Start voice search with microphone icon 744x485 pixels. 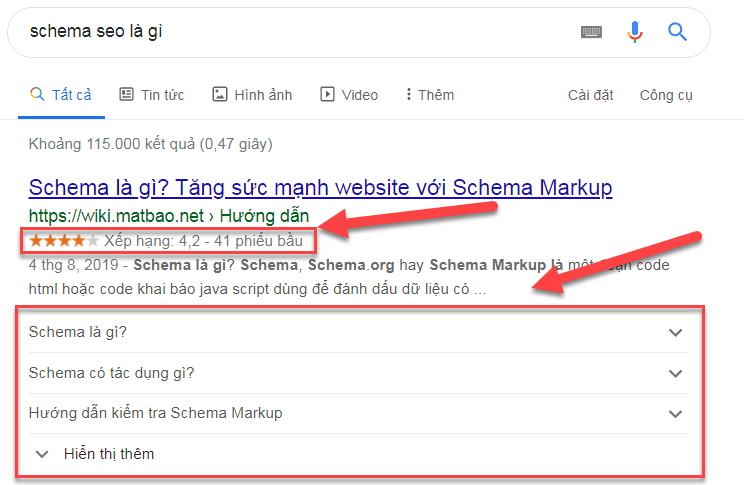coord(635,32)
